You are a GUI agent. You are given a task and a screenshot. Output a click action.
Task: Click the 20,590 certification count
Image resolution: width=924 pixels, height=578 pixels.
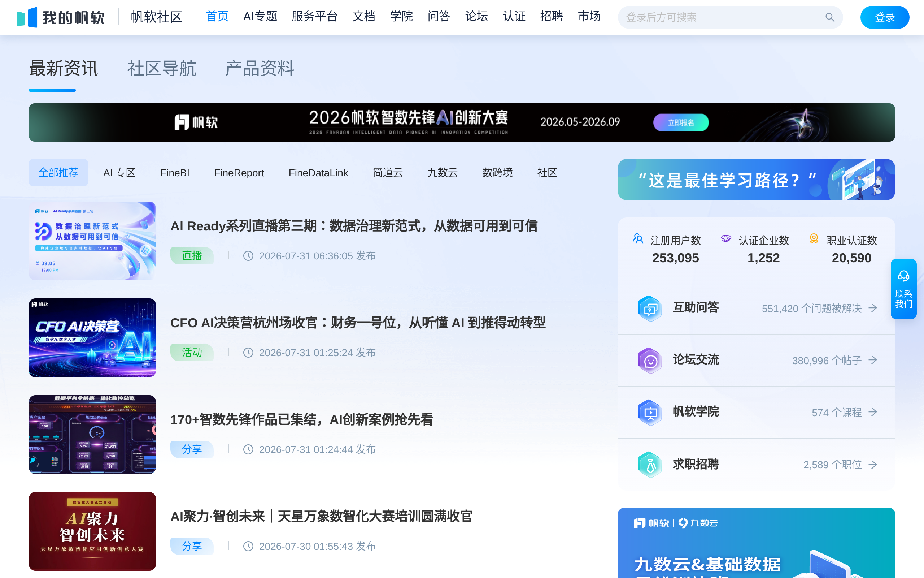[851, 258]
